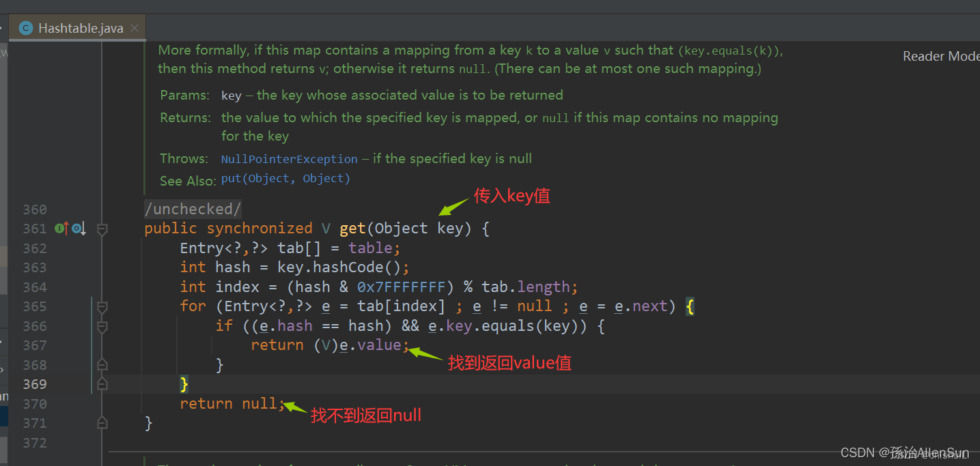980x466 pixels.
Task: Click the fold end marker on line 369
Action: [102, 384]
